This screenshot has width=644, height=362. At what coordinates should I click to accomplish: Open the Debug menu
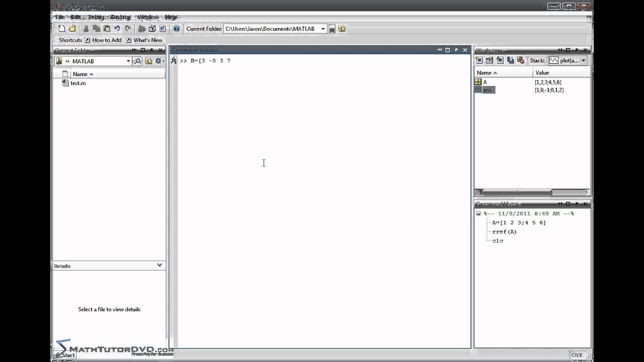(x=96, y=17)
